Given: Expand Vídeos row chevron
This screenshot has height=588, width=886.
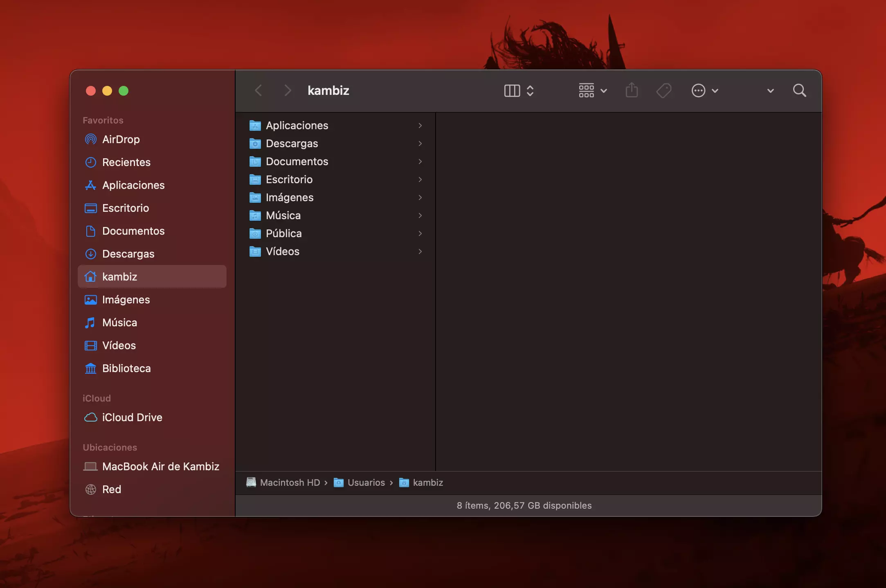Looking at the screenshot, I should [x=420, y=251].
